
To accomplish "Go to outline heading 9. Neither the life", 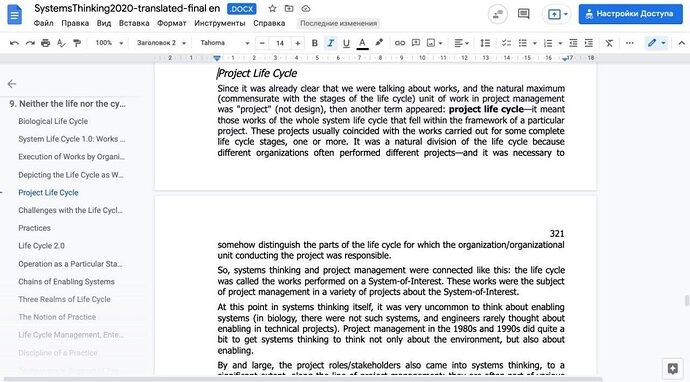I will point(67,103).
